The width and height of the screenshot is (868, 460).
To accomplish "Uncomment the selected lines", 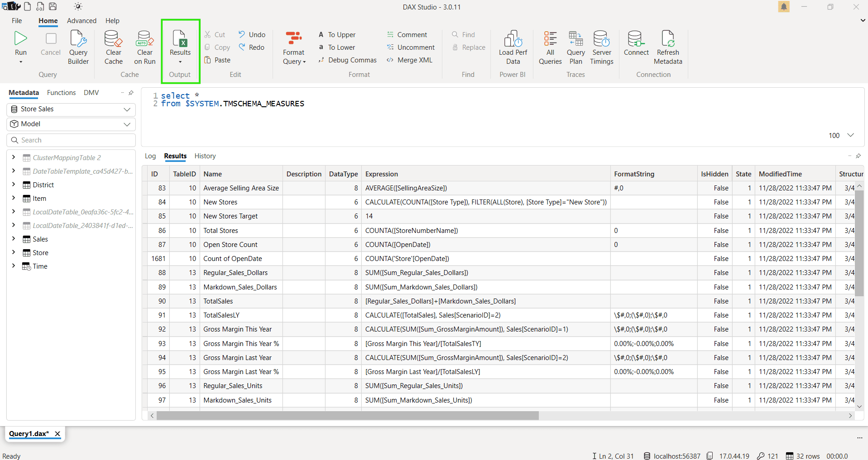I will 411,47.
